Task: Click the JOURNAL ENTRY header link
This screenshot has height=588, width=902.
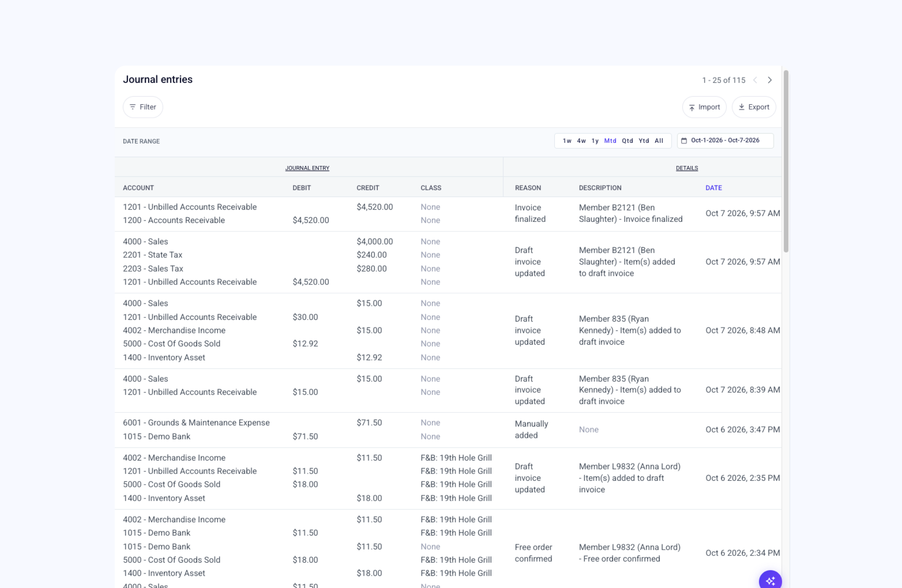Action: tap(307, 168)
